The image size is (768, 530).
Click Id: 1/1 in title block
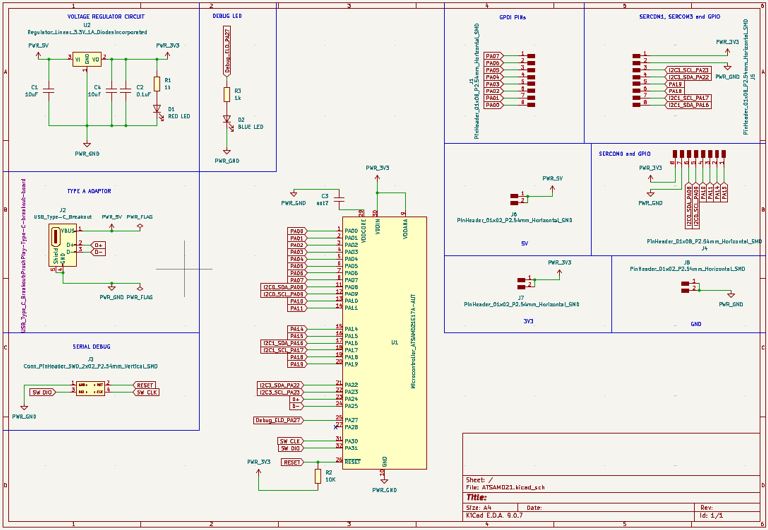pyautogui.click(x=712, y=515)
